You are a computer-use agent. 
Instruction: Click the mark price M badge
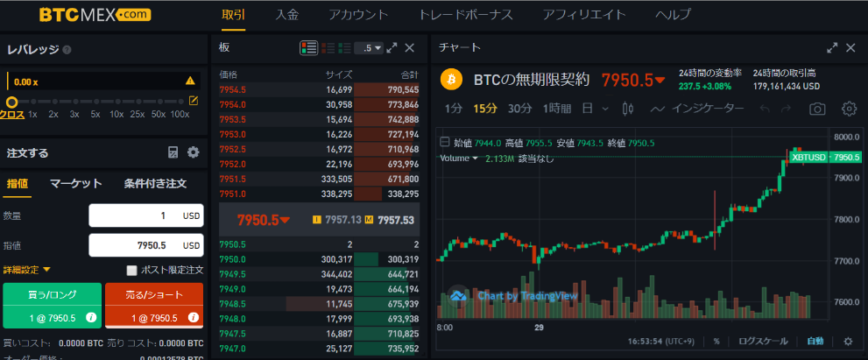coord(369,220)
